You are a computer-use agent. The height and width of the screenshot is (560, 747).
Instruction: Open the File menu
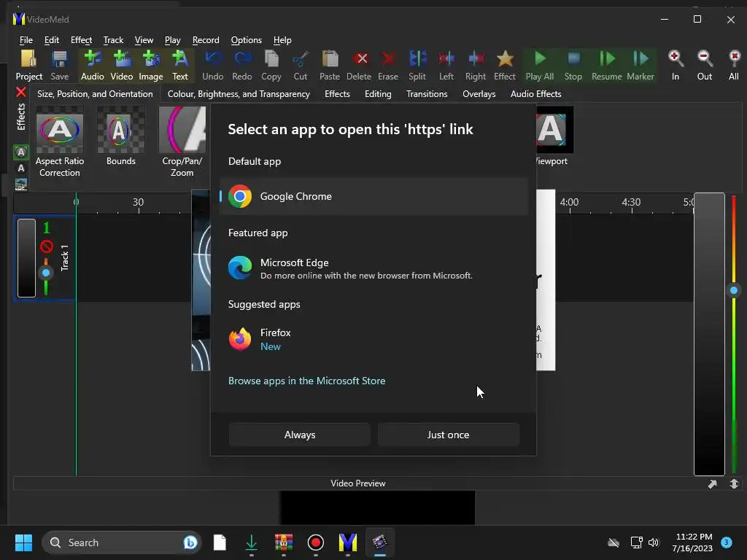[26, 40]
